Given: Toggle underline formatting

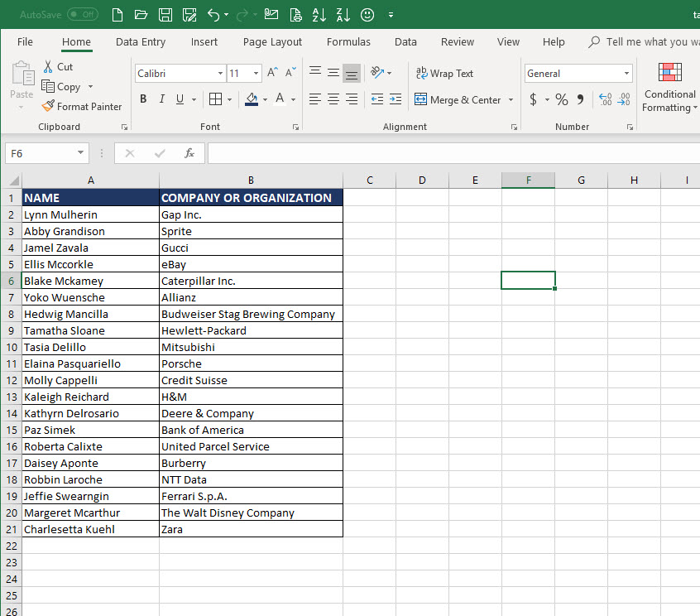Looking at the screenshot, I should coord(180,99).
